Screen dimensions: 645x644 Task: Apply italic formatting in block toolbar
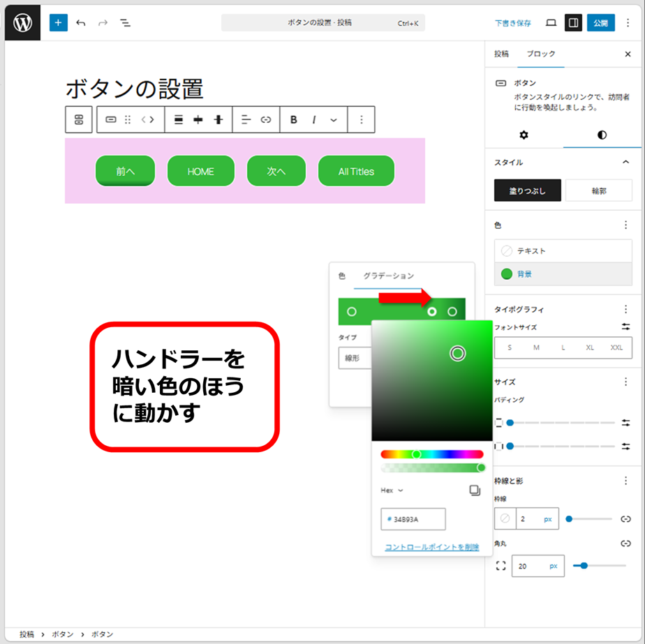coord(314,120)
